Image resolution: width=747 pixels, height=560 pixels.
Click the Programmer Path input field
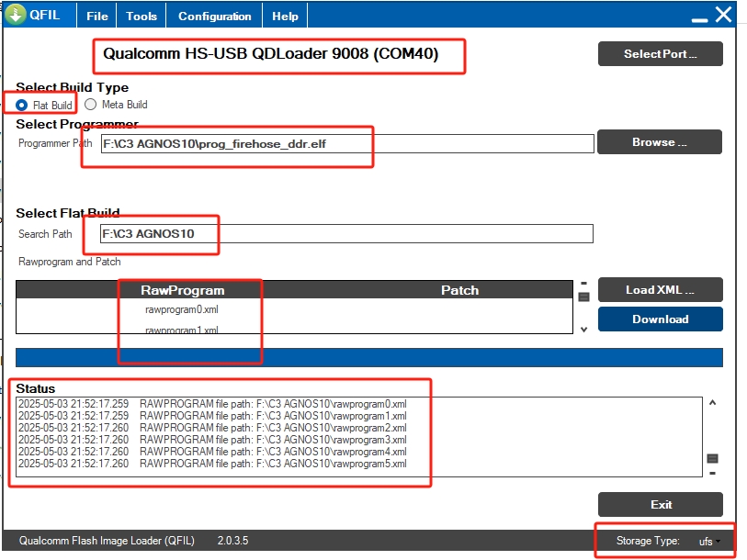coord(347,143)
